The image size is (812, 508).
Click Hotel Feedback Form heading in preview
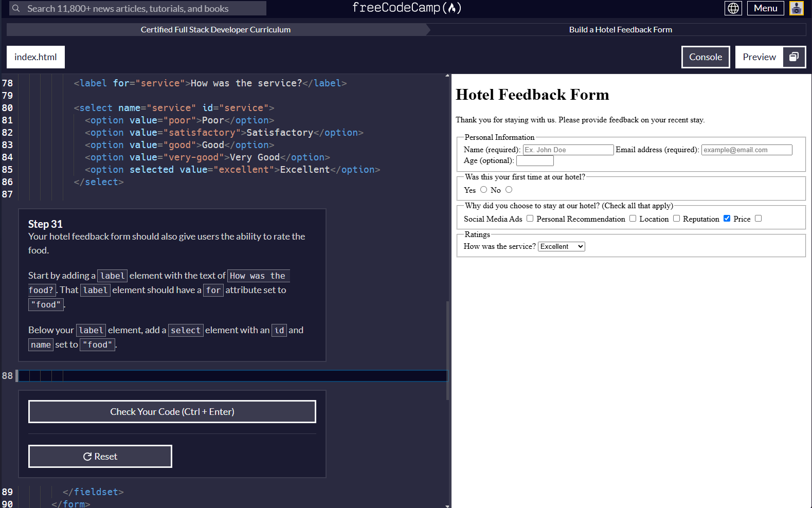point(532,95)
